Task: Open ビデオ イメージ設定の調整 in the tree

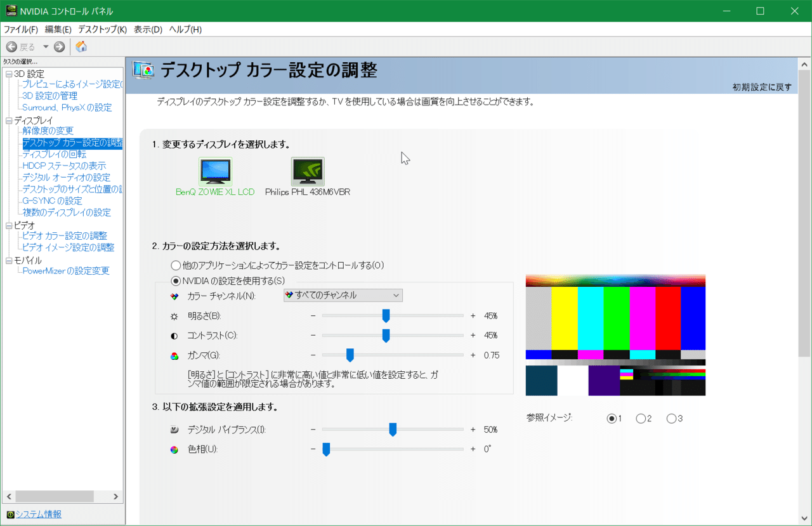Action: coord(69,247)
